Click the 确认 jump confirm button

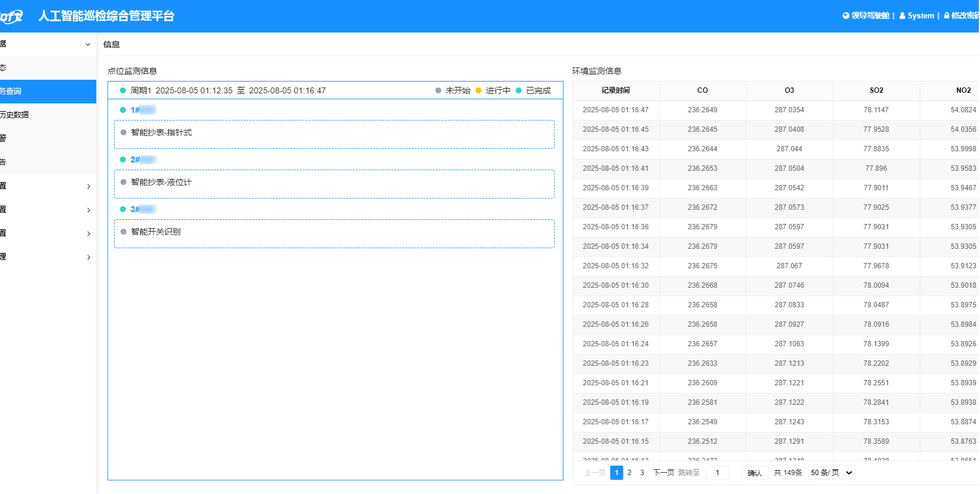[x=755, y=473]
